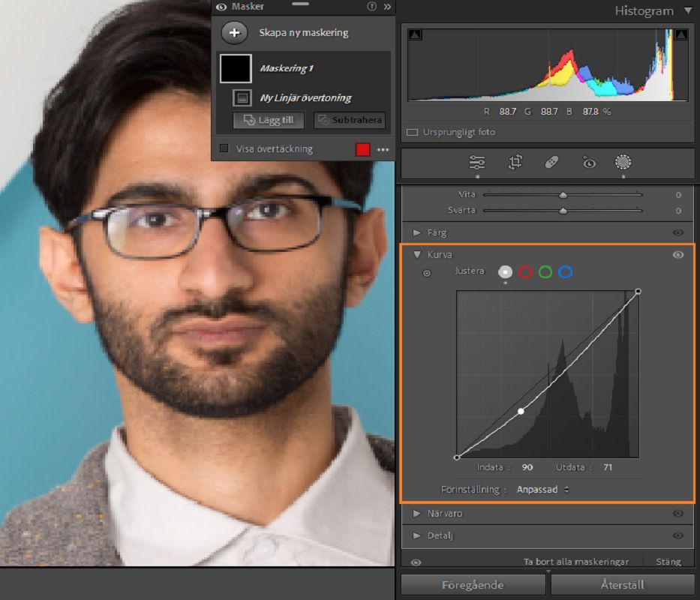Select the Maskering 1 black thumbnail
The width and height of the screenshot is (700, 600).
(236, 68)
